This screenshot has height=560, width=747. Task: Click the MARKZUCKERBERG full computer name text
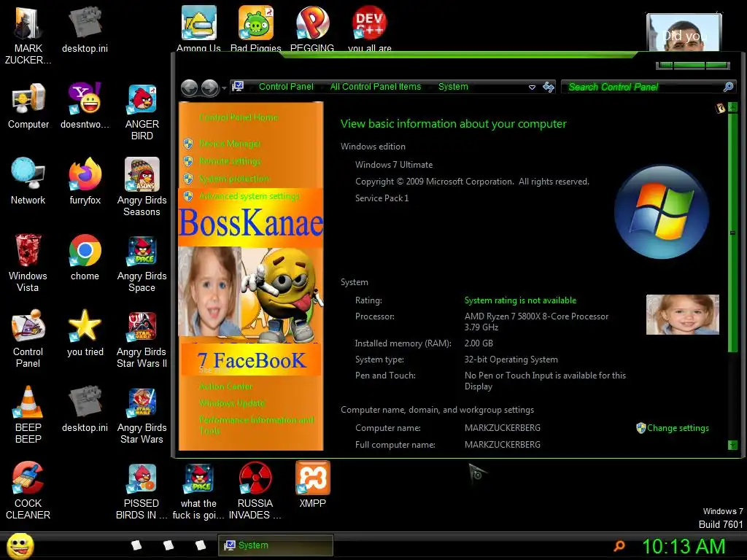pyautogui.click(x=502, y=445)
